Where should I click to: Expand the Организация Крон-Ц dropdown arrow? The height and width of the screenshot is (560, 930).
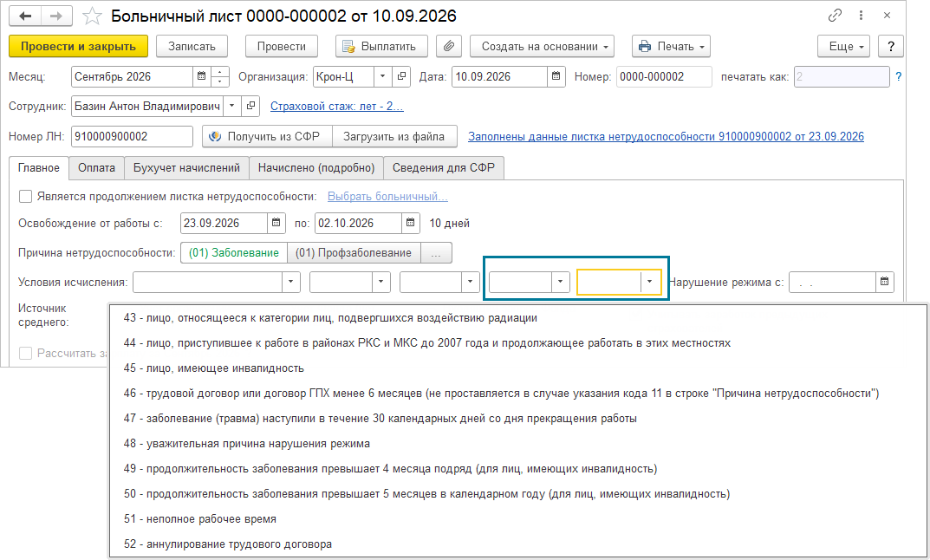(382, 76)
